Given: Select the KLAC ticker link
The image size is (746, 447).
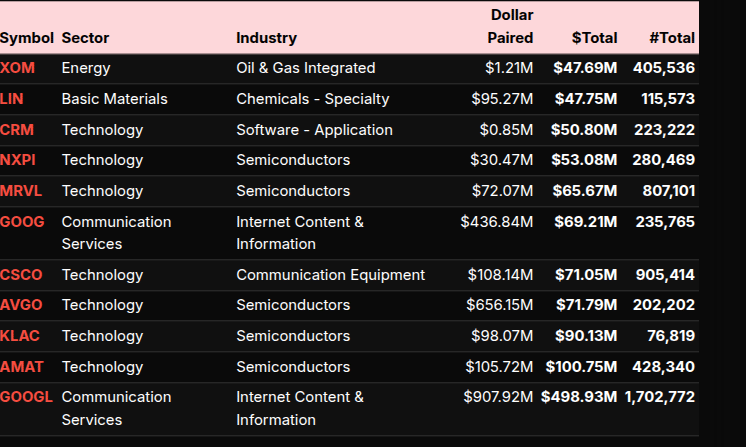Looking at the screenshot, I should (x=20, y=336).
